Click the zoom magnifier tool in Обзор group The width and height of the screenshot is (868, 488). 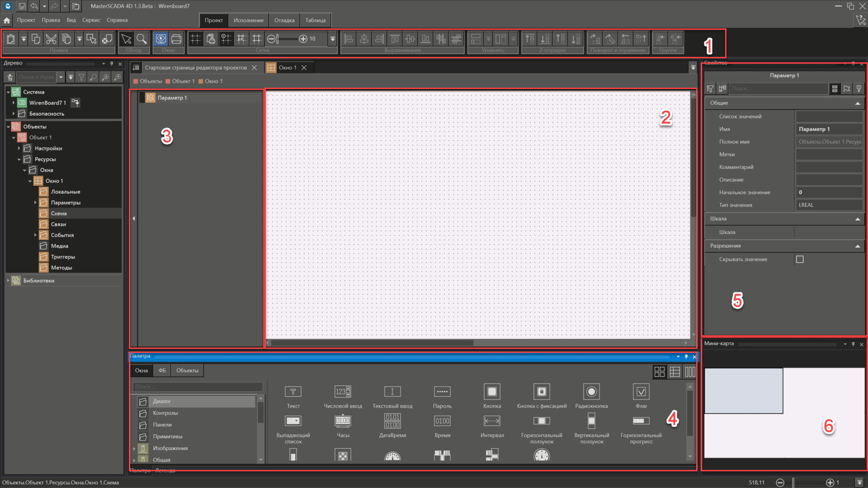pyautogui.click(x=142, y=39)
